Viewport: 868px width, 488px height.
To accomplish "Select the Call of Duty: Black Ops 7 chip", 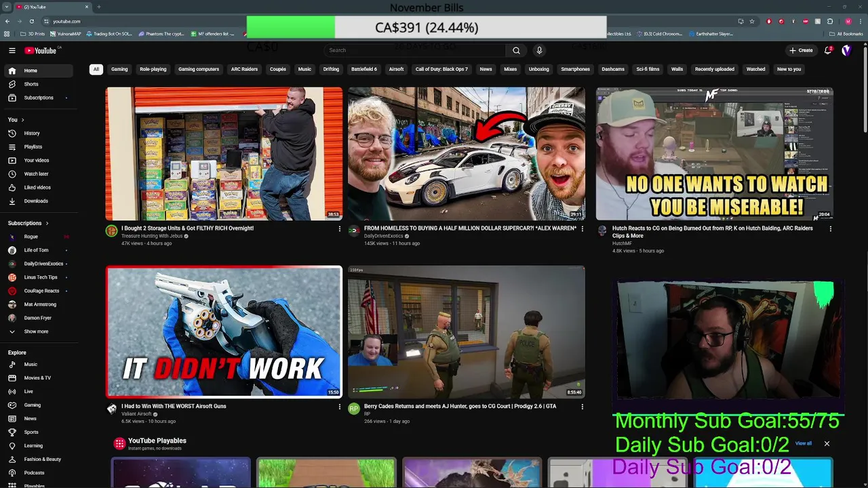I will (x=441, y=69).
